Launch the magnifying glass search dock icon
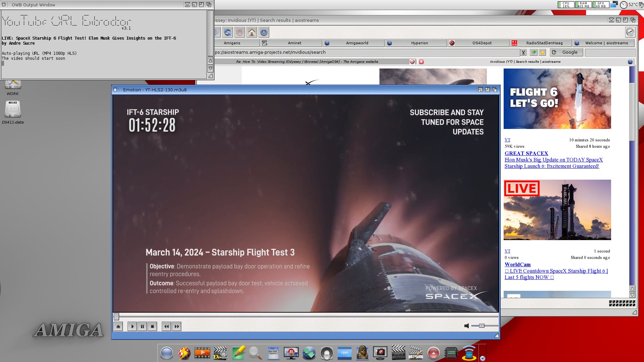 256,353
